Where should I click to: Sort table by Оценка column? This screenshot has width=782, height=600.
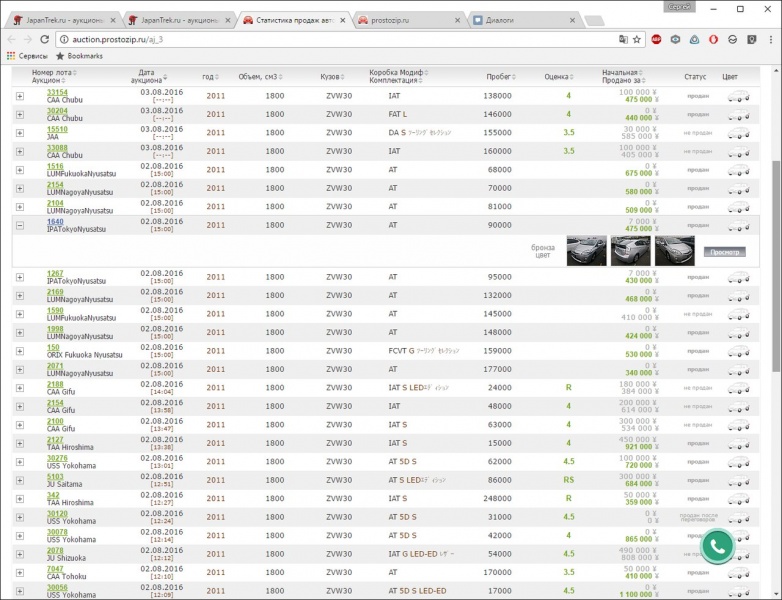557,76
